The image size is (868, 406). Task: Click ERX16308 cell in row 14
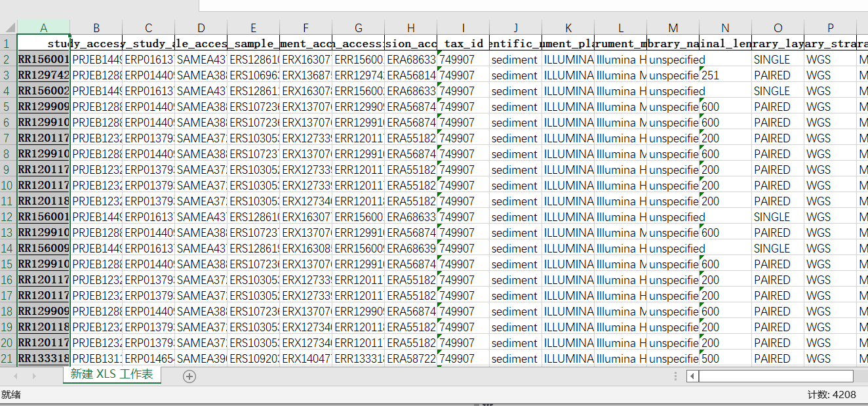pos(306,248)
